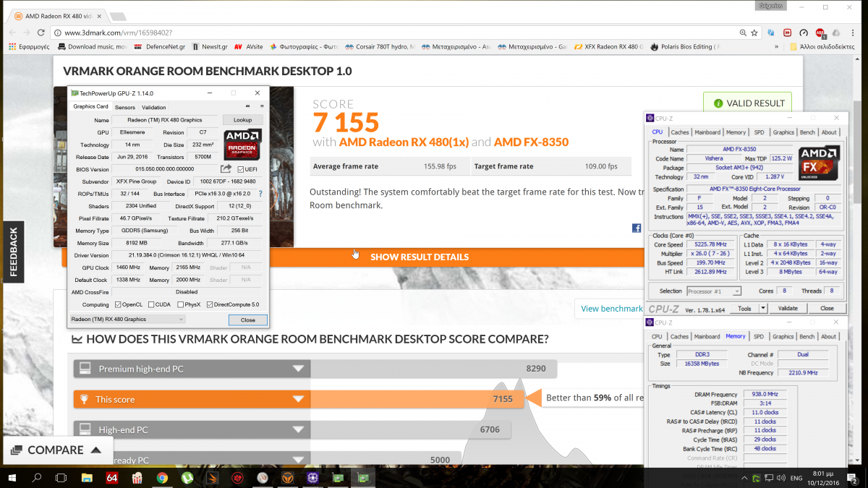
Task: Toggle the OpenCL checkbox
Action: (118, 304)
